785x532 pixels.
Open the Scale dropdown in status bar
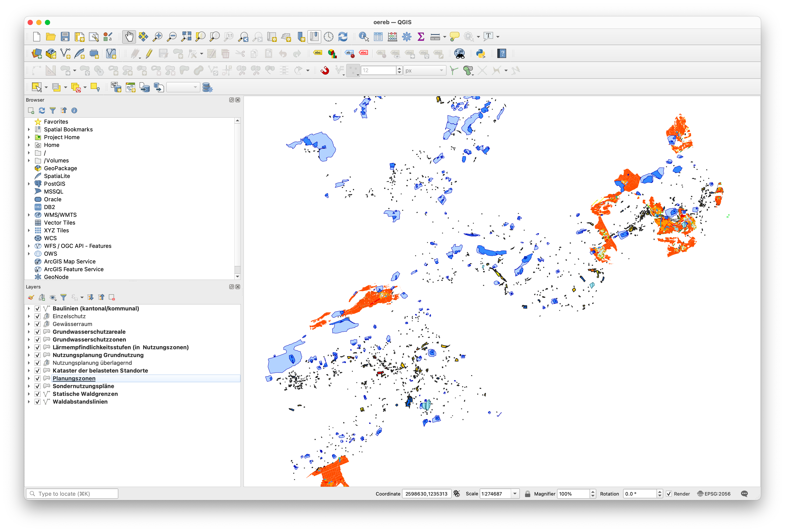pos(515,494)
